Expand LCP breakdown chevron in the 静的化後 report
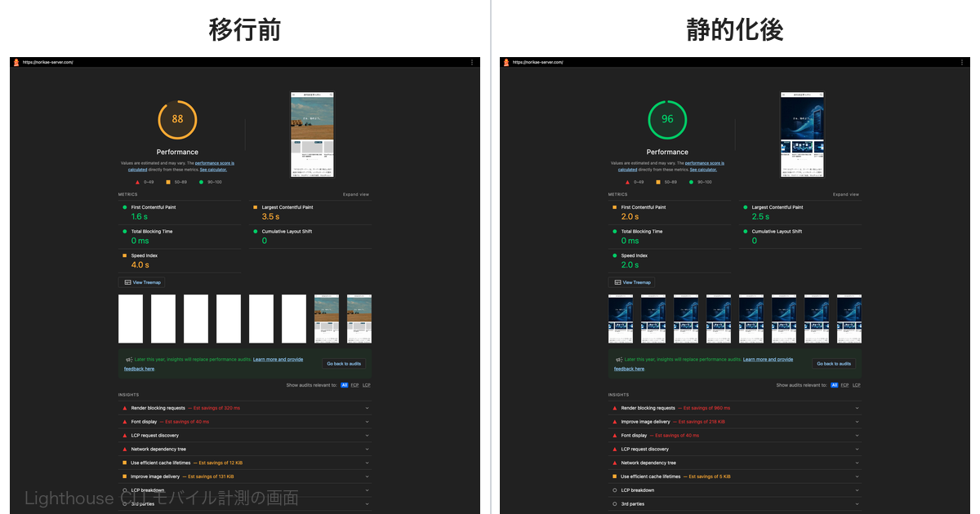 pos(857,490)
